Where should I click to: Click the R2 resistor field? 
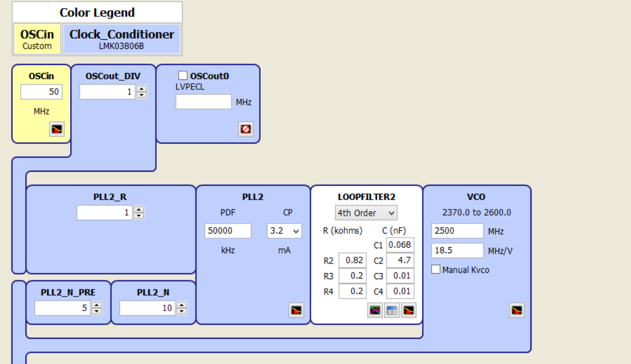click(352, 260)
